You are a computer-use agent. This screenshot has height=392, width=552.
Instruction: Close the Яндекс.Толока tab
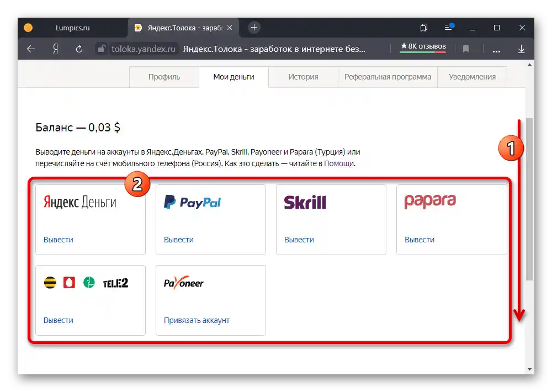[x=230, y=28]
